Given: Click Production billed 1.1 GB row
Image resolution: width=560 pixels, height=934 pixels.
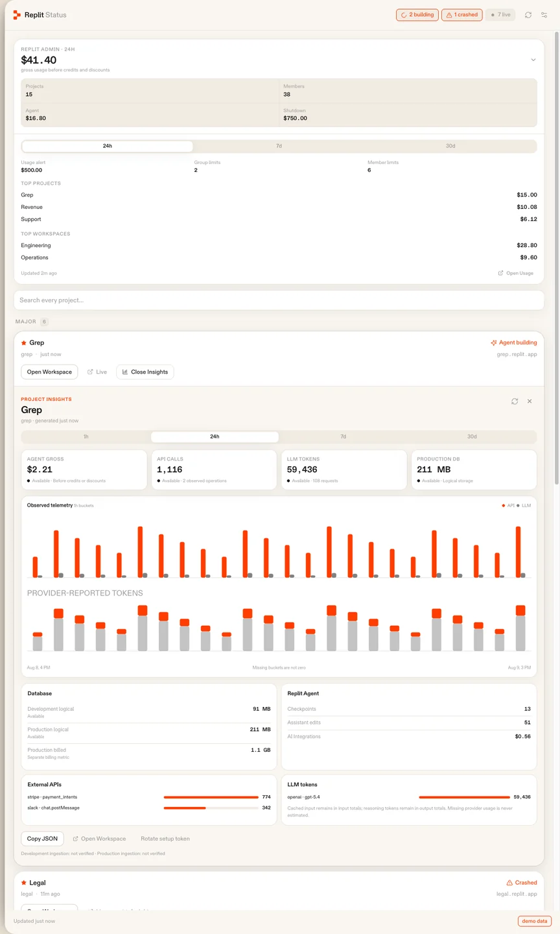Looking at the screenshot, I should pos(149,753).
